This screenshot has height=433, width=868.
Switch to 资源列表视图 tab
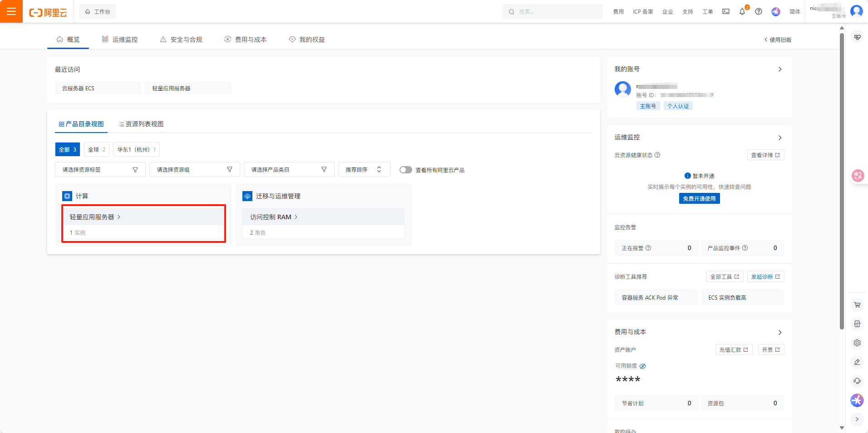tap(141, 124)
